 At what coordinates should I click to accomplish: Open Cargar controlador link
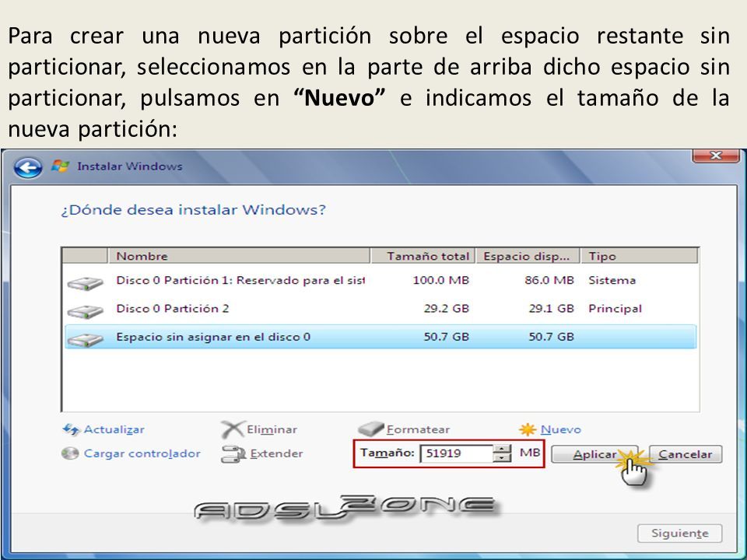142,453
